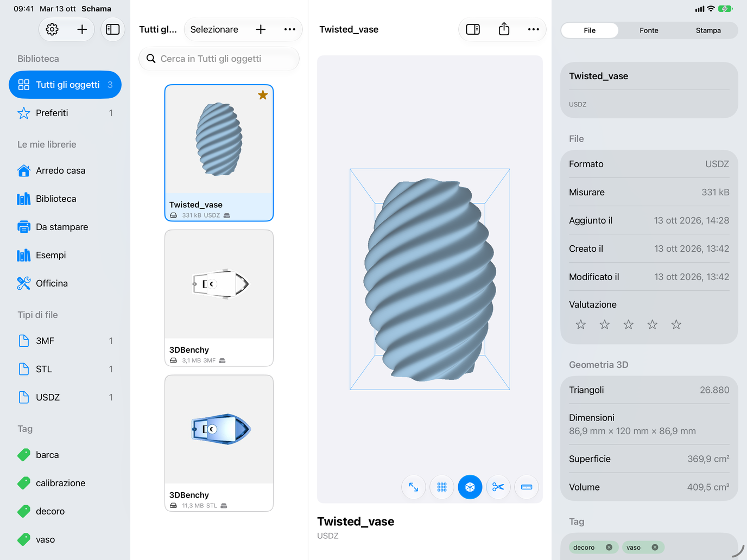747x560 pixels.
Task: Toggle the sidebar visibility icon
Action: [x=113, y=29]
